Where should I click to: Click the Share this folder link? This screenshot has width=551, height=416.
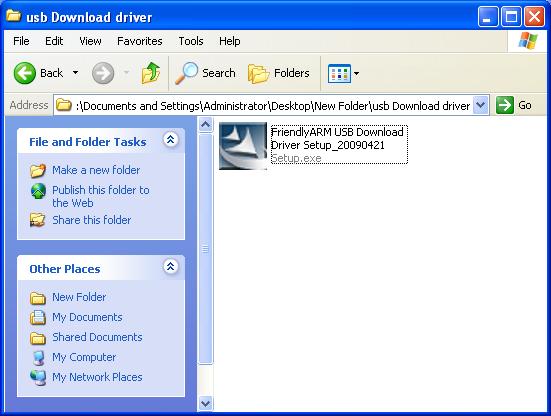click(91, 220)
